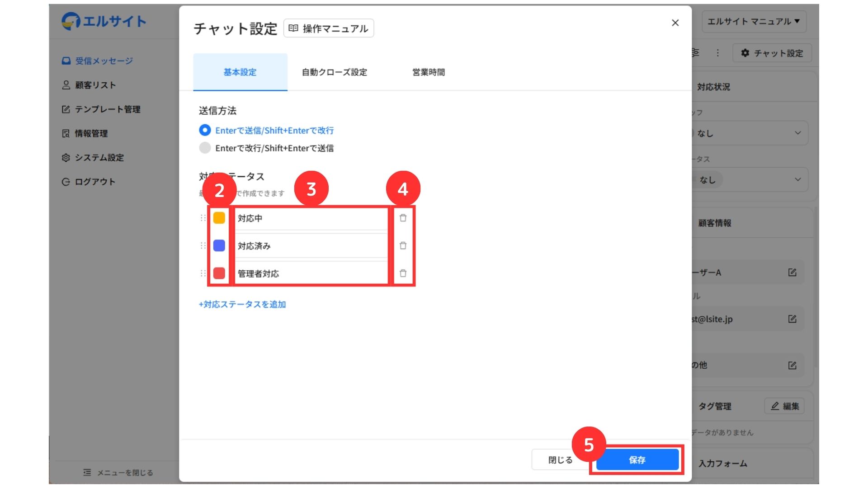This screenshot has height=488, width=868.
Task: Delete the 対応済み status with trash icon
Action: tap(403, 246)
